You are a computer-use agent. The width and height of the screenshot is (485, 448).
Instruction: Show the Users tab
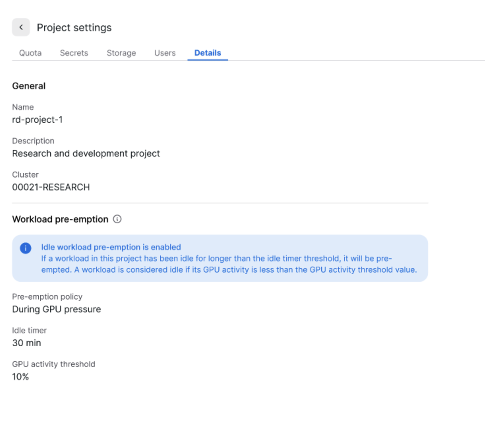165,53
